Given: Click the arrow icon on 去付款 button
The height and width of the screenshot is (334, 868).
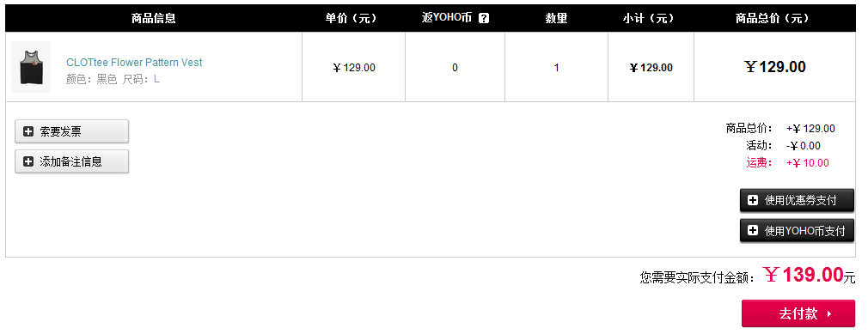Looking at the screenshot, I should (x=828, y=314).
